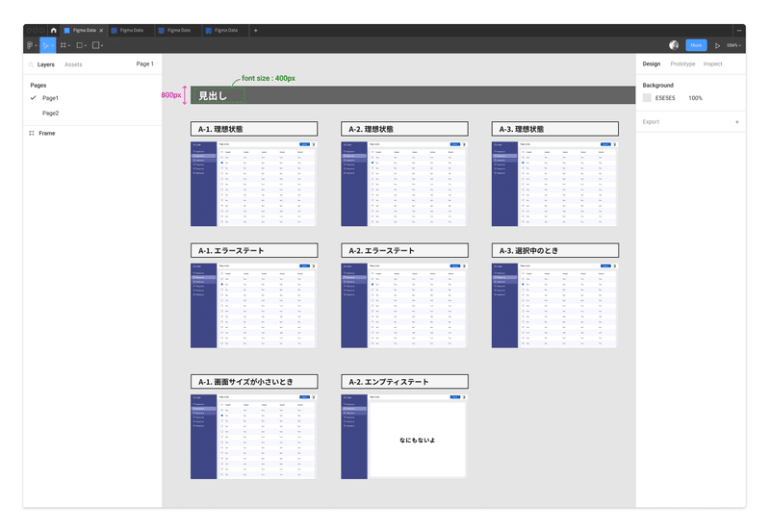Image resolution: width=770 pixels, height=532 pixels.
Task: Select the screen under A-3. 理想状態
Action: point(554,184)
